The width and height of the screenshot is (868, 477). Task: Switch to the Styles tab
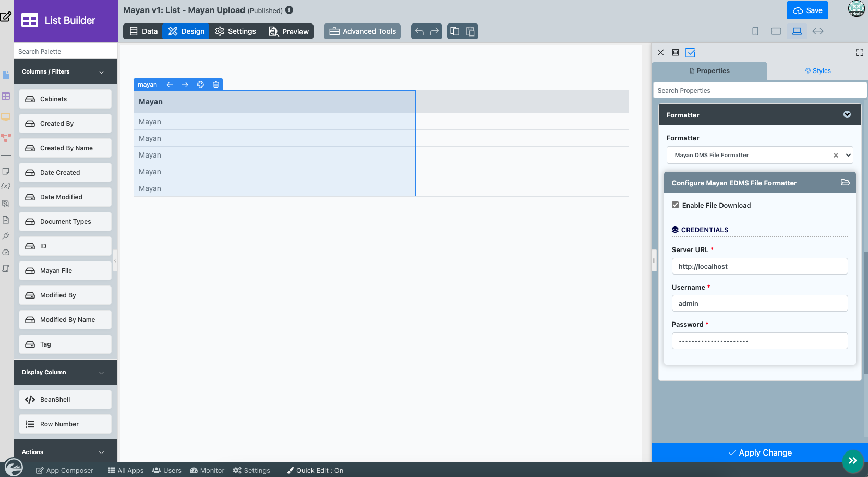817,71
